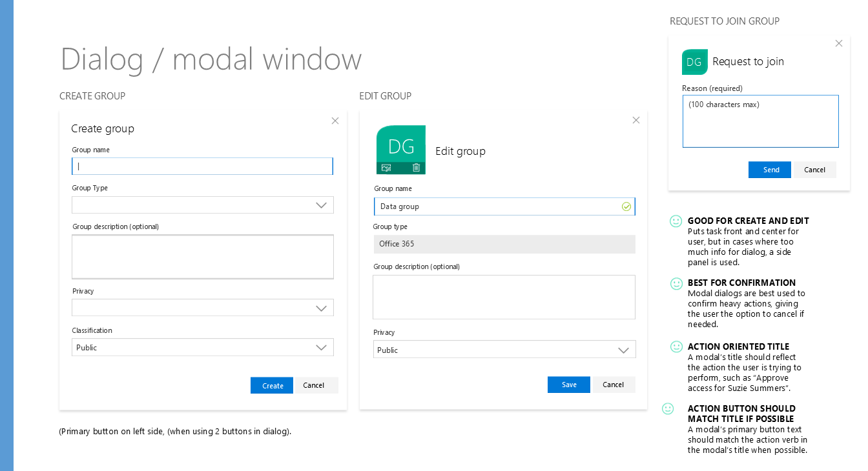Close the Create group dialog
The image size is (868, 471).
point(335,121)
